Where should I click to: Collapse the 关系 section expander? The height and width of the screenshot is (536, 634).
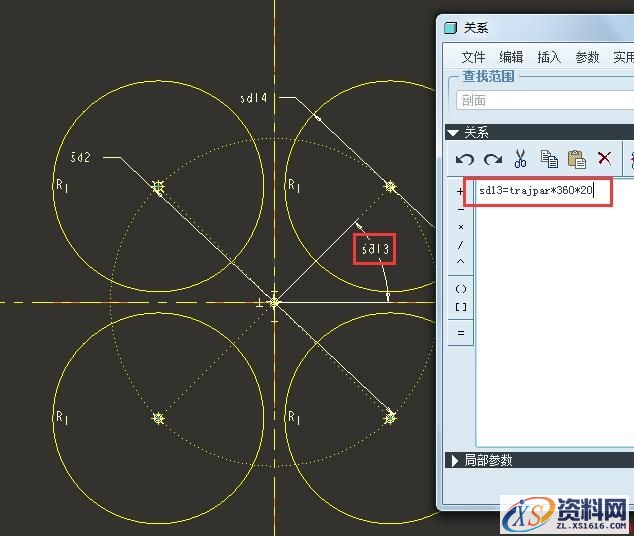[453, 132]
